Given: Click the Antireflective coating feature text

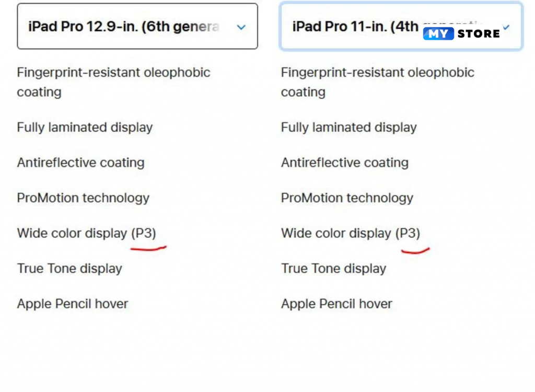Looking at the screenshot, I should 81,163.
